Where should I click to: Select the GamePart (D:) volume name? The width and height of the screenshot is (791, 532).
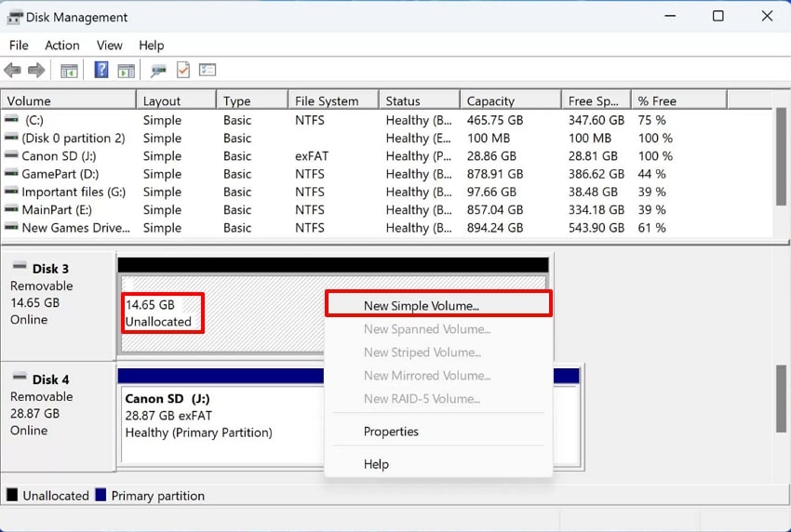[60, 174]
